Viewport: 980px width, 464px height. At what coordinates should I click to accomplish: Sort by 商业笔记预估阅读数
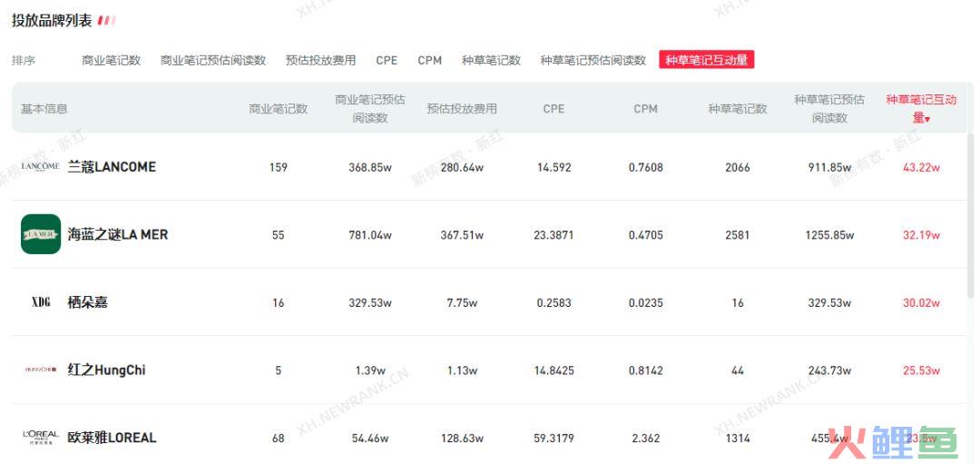coord(213,60)
